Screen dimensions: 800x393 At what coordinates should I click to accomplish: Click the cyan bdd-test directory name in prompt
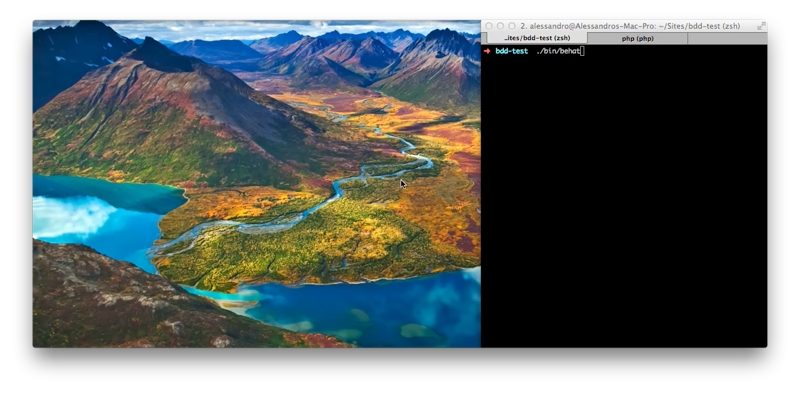(x=511, y=51)
